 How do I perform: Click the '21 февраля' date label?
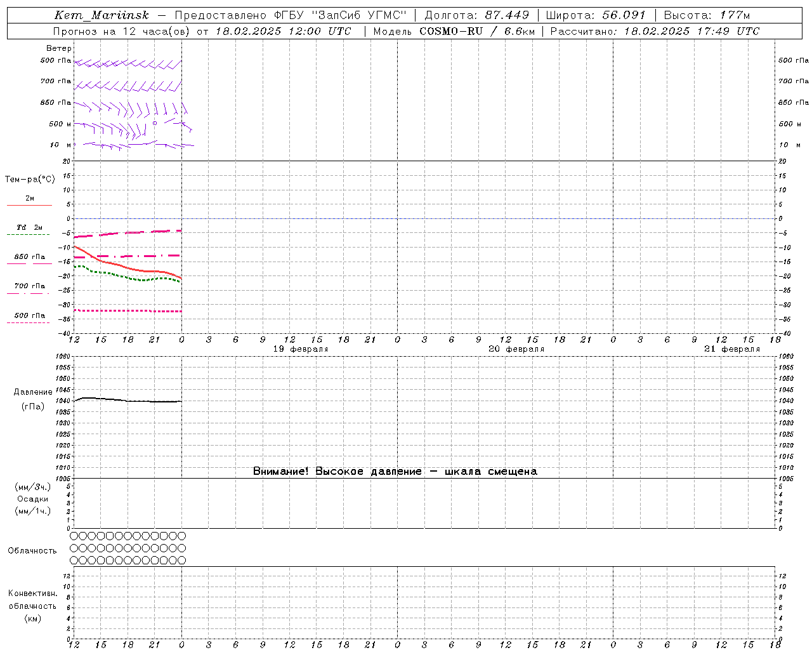732,349
